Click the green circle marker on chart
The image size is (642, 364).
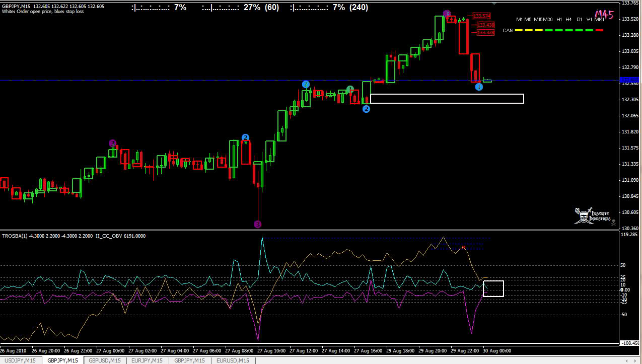349,89
